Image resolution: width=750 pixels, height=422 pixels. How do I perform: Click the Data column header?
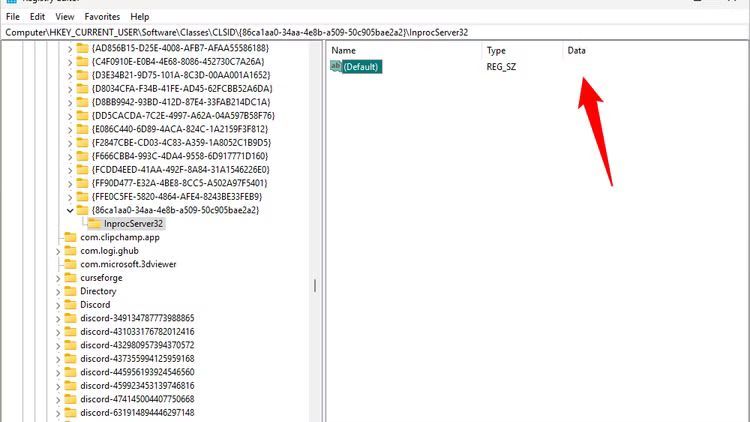pyautogui.click(x=576, y=50)
